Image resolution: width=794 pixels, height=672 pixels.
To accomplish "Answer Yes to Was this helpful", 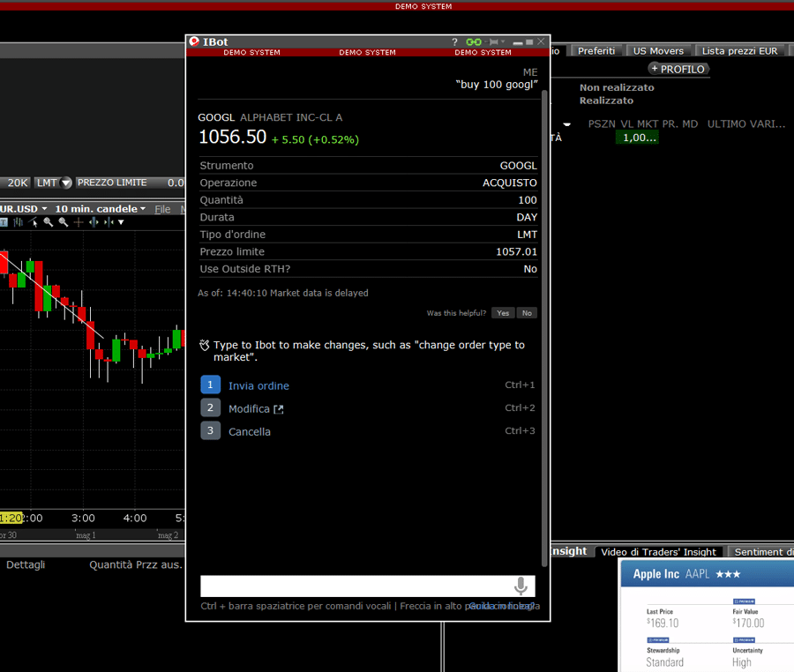I will tap(503, 313).
